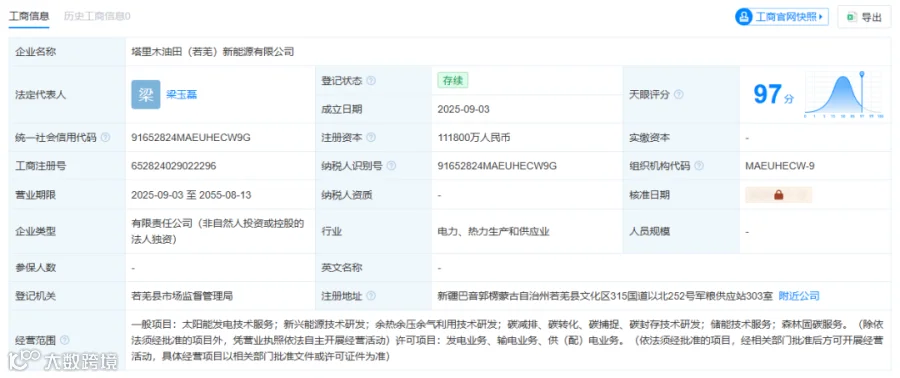This screenshot has width=900, height=378.
Task: Click help icon next to 注册资本
Action: 371,138
